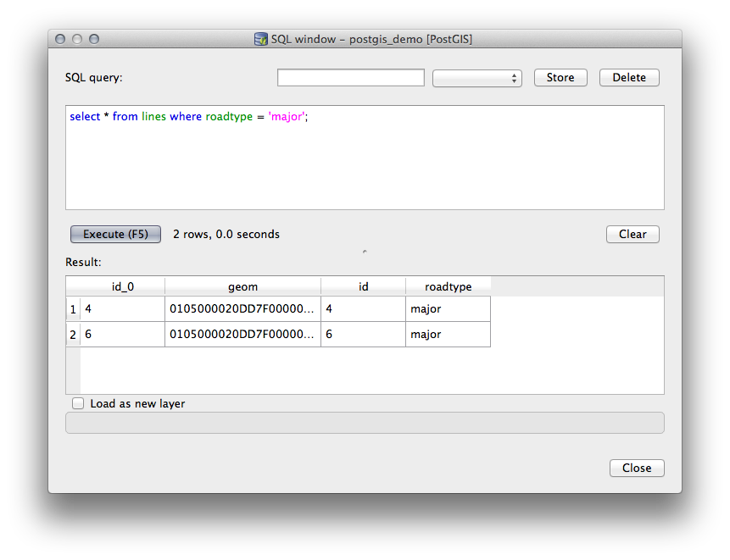Close the SQL window dialog
Image resolution: width=730 pixels, height=560 pixels.
(637, 468)
